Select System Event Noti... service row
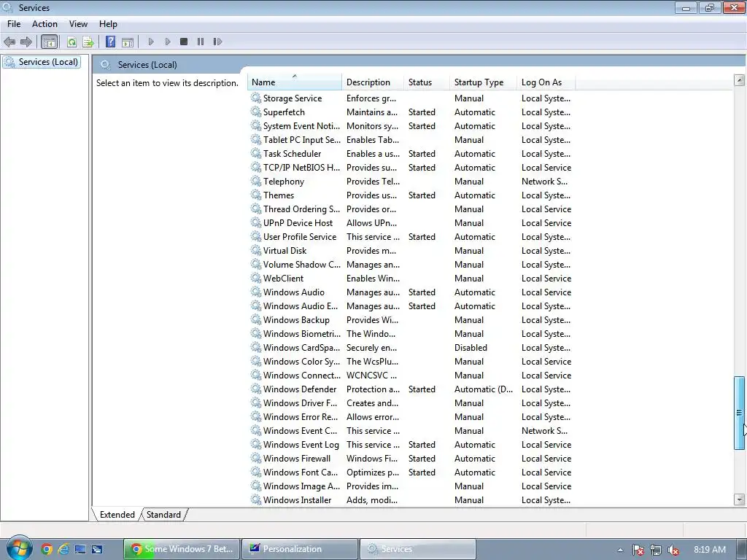Screen dimensions: 747x560 (x=411, y=126)
